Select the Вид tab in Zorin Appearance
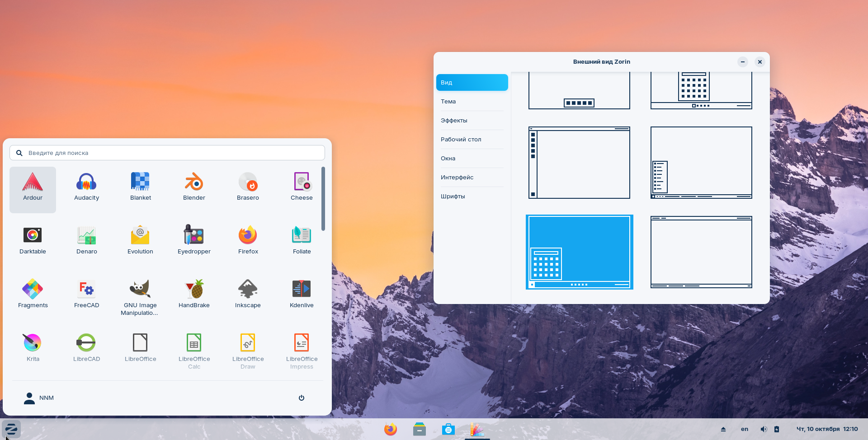 [472, 82]
